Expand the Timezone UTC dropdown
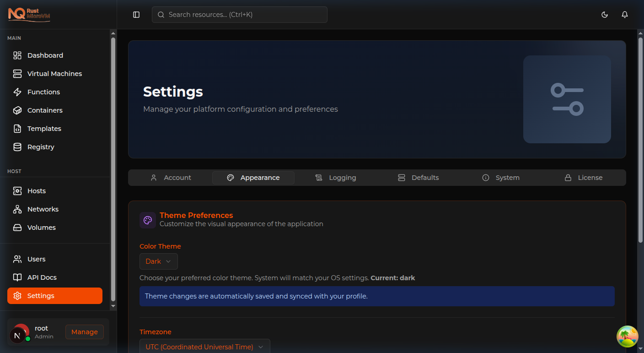 click(x=204, y=347)
